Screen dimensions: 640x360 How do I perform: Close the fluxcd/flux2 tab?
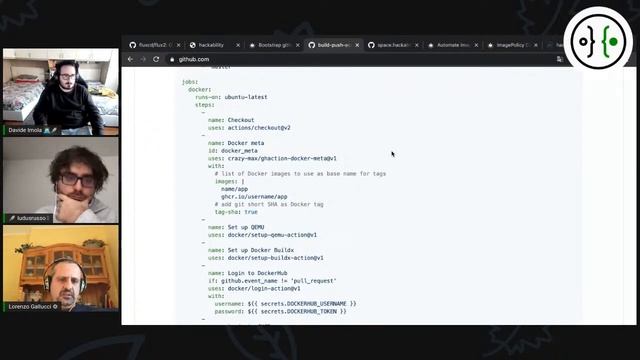178,45
